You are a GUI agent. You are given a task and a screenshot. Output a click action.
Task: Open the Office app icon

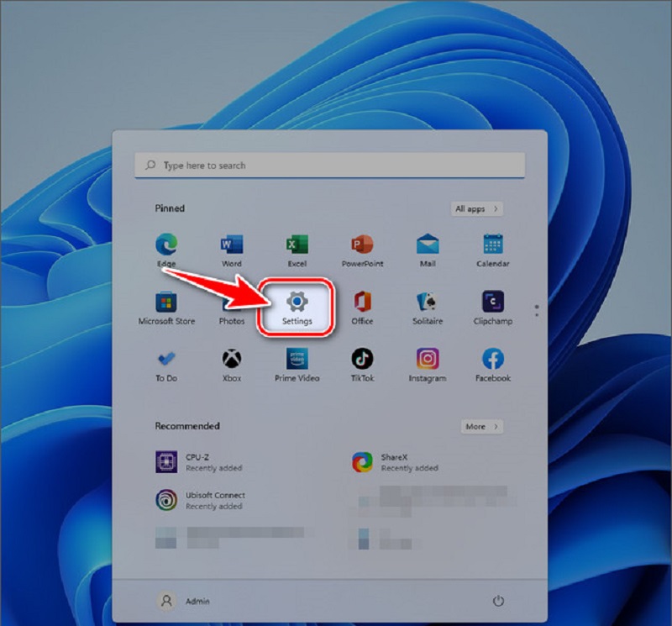pos(362,308)
